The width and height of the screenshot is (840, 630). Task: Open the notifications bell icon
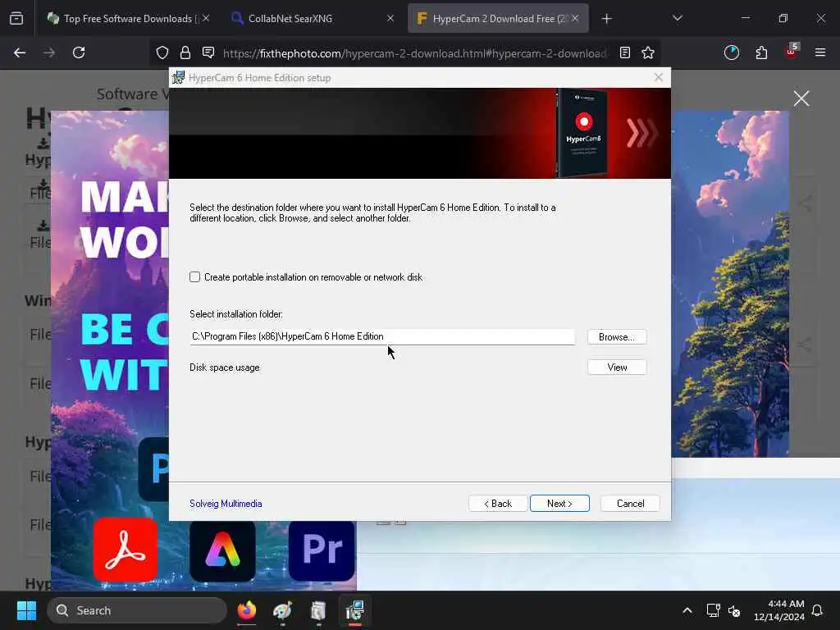pyautogui.click(x=818, y=610)
